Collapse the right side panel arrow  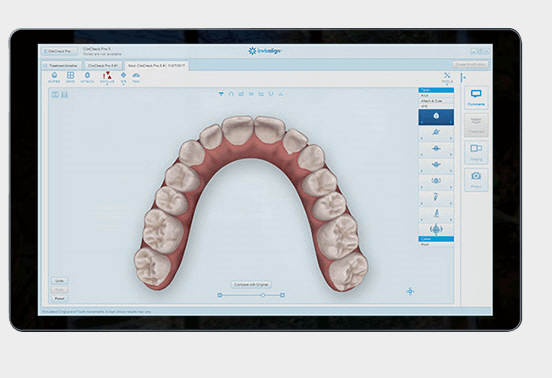(x=464, y=77)
